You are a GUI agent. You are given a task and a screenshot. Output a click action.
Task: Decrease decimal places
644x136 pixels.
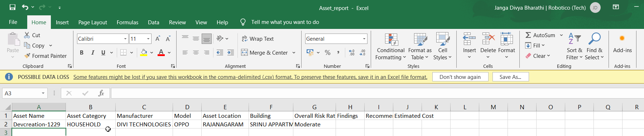click(x=362, y=52)
